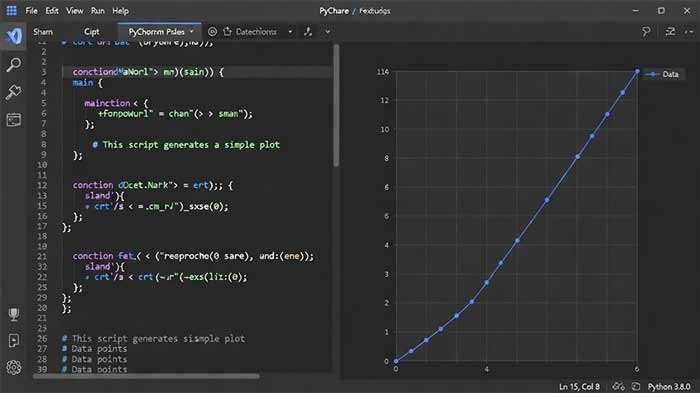Screen dimensions: 700x393
Task: Open the Help menu
Action: (120, 11)
